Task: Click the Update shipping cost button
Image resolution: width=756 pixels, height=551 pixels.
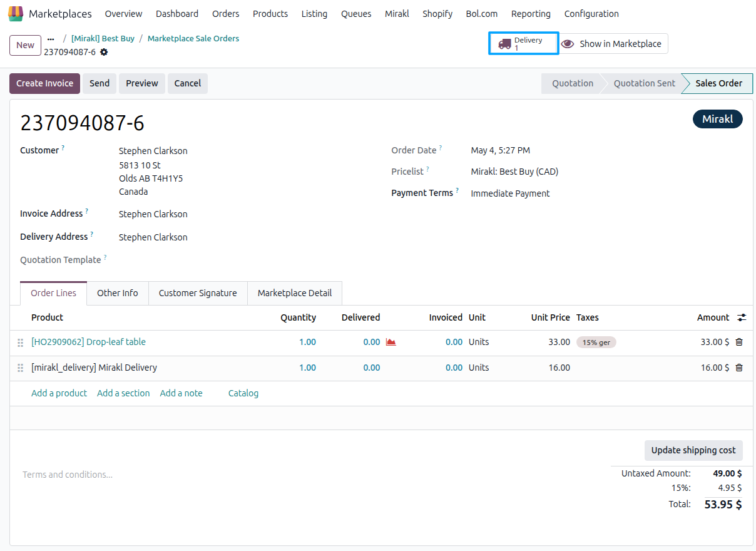Action: tap(693, 450)
